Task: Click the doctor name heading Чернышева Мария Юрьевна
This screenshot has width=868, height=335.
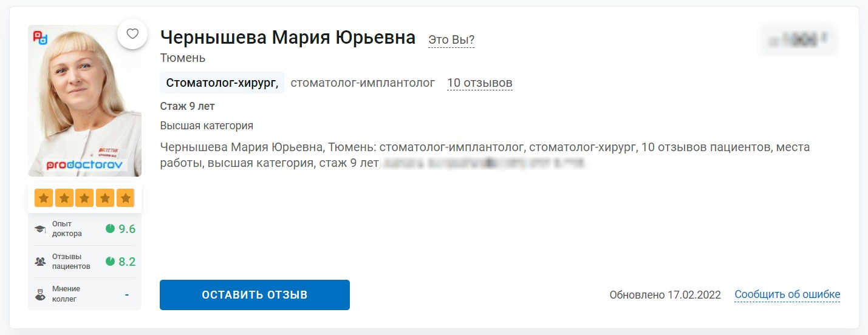Action: (x=288, y=38)
